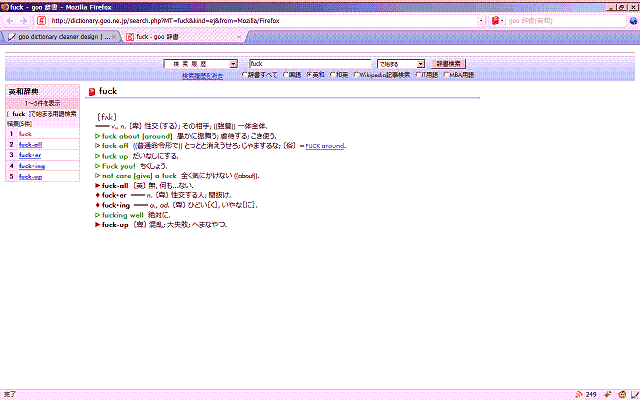
Task: Click the browser Forward arrow button
Action: [x=24, y=20]
